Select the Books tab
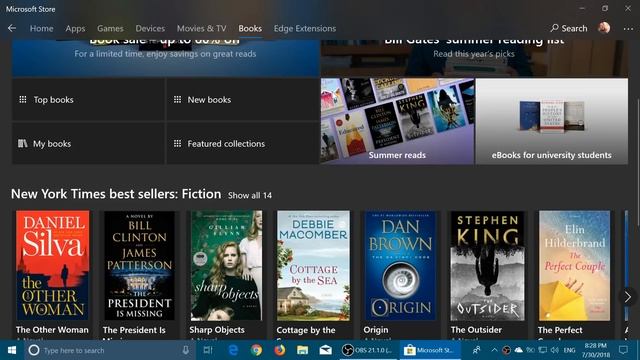 pyautogui.click(x=250, y=28)
